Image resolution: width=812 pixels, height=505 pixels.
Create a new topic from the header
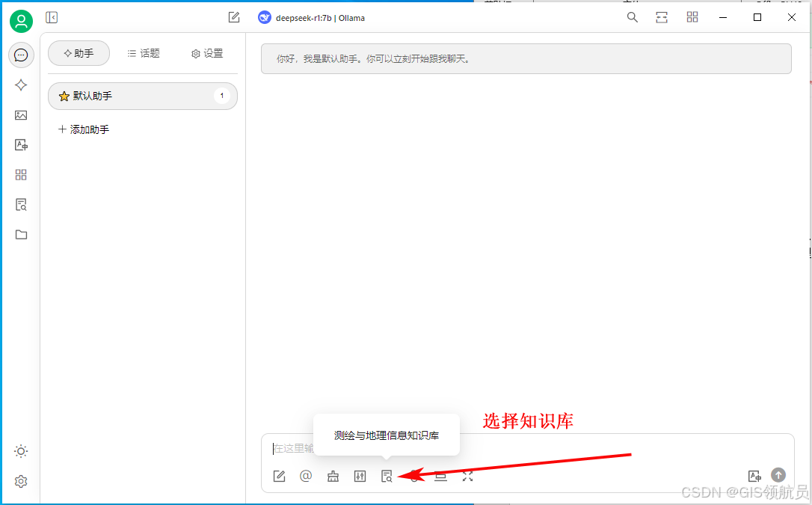coord(234,18)
